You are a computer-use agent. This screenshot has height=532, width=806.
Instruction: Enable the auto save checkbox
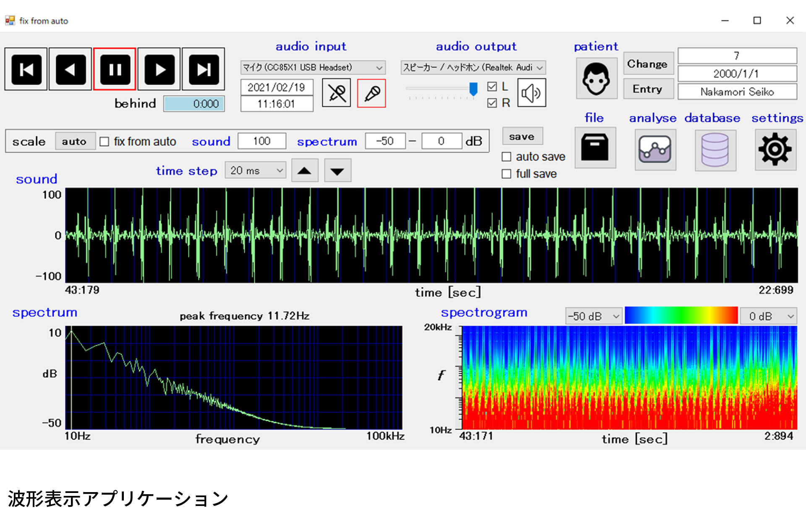point(507,157)
